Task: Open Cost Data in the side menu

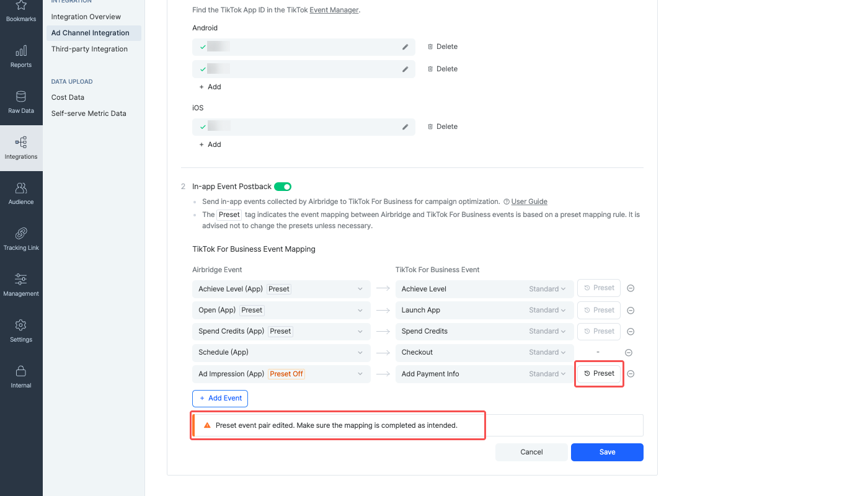Action: tap(68, 97)
